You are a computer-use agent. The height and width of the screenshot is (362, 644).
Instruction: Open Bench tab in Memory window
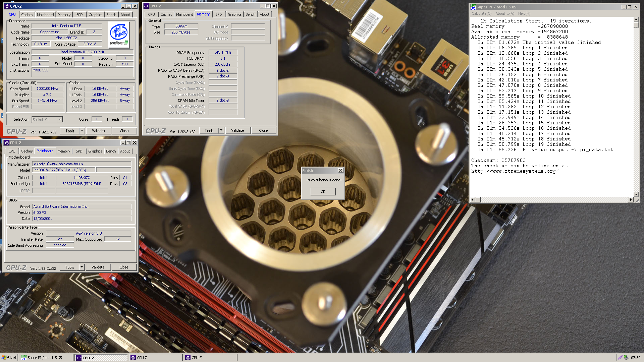click(x=250, y=14)
